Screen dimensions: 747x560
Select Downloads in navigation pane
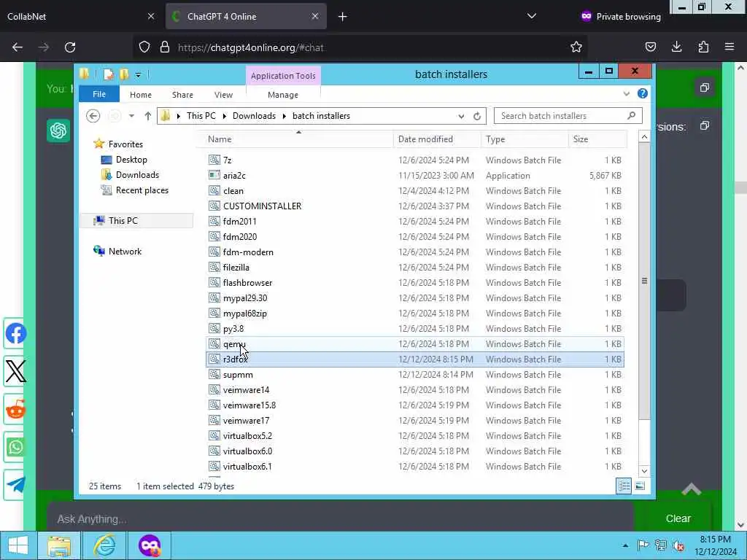point(137,175)
